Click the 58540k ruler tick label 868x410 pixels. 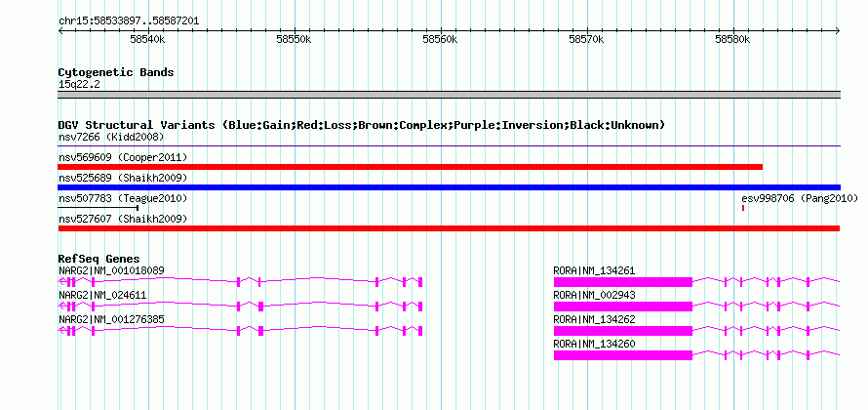pyautogui.click(x=147, y=39)
